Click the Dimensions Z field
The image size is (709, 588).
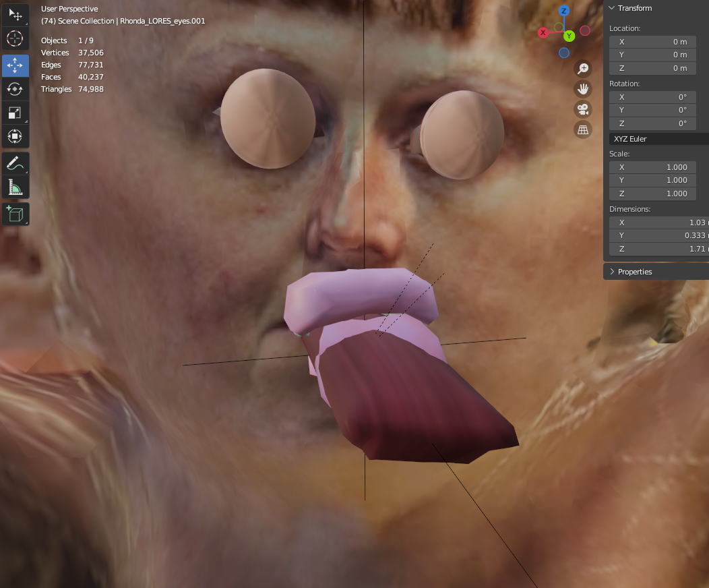tap(659, 249)
